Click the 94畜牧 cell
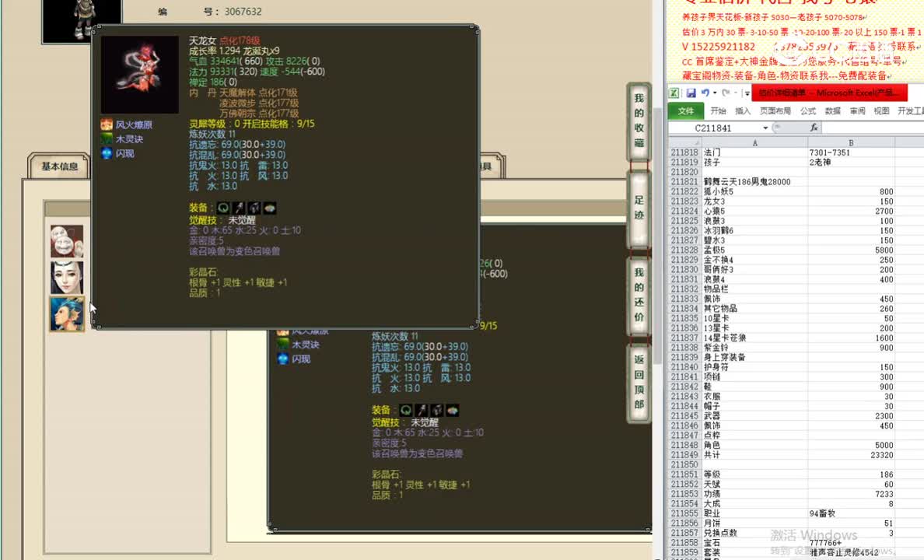The width and height of the screenshot is (924, 560). (851, 513)
